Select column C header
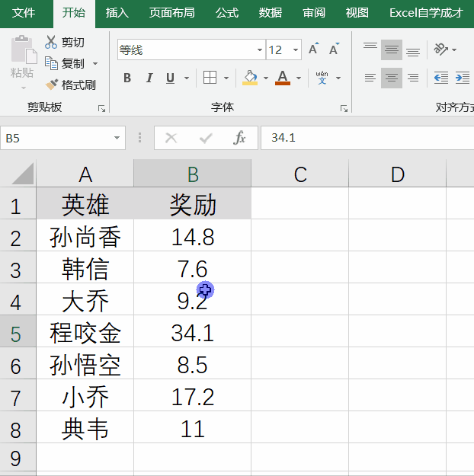 click(x=300, y=174)
